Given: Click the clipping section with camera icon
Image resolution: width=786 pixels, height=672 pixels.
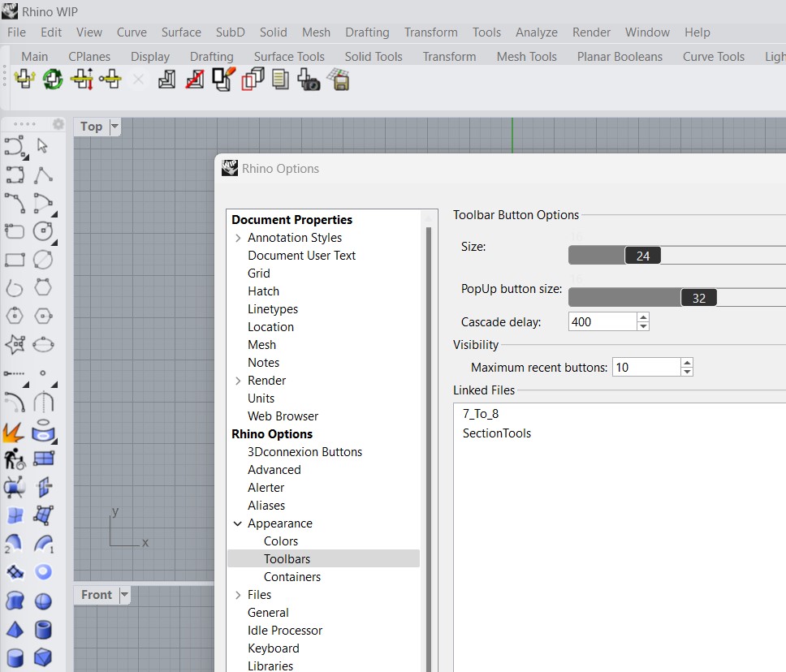Looking at the screenshot, I should [309, 80].
